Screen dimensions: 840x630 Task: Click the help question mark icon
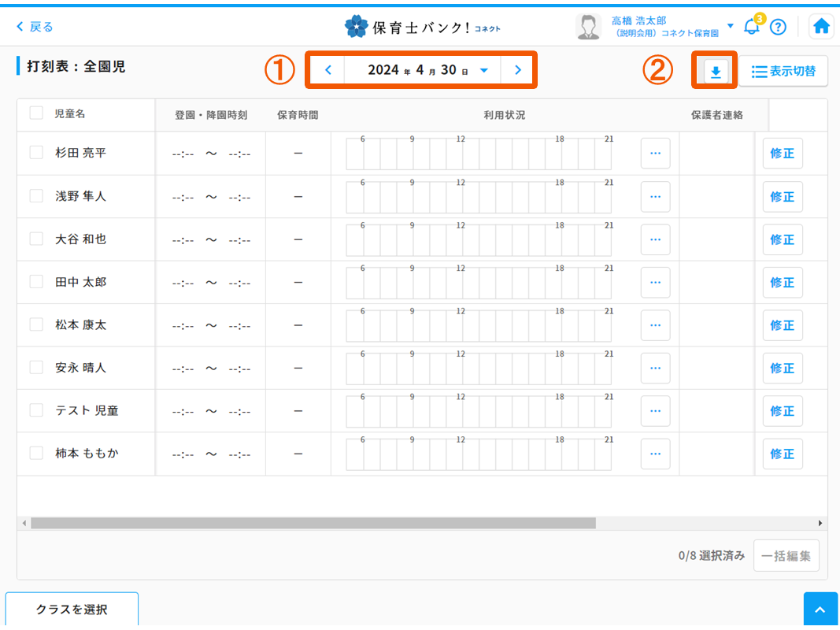tap(778, 27)
